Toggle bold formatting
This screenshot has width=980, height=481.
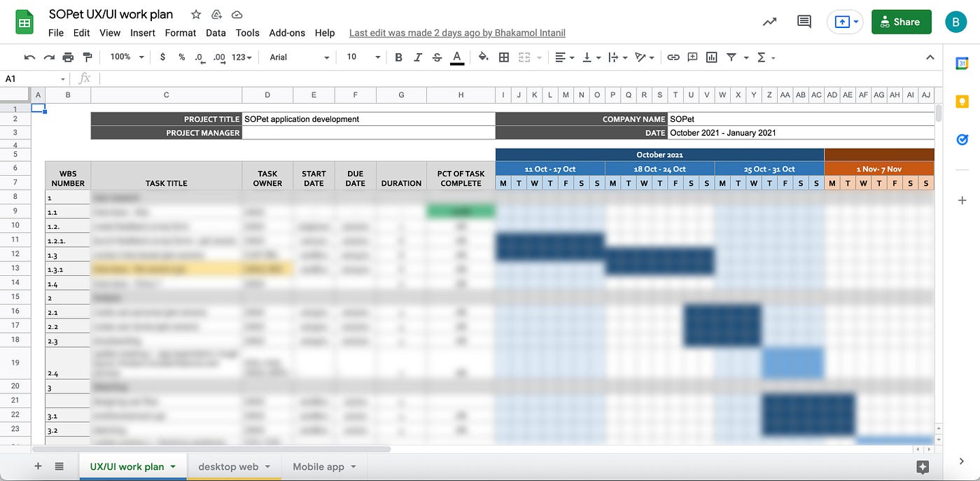tap(398, 57)
